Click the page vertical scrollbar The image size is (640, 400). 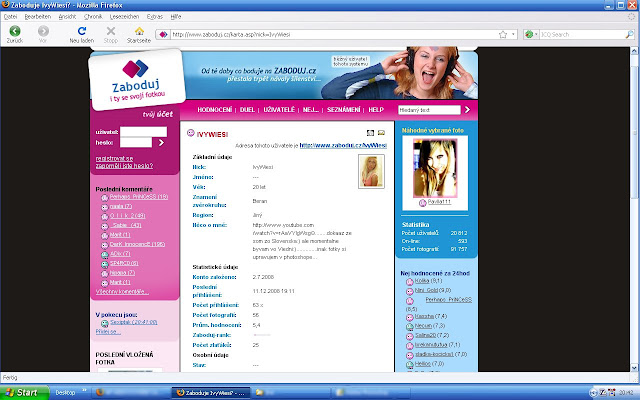[634, 209]
